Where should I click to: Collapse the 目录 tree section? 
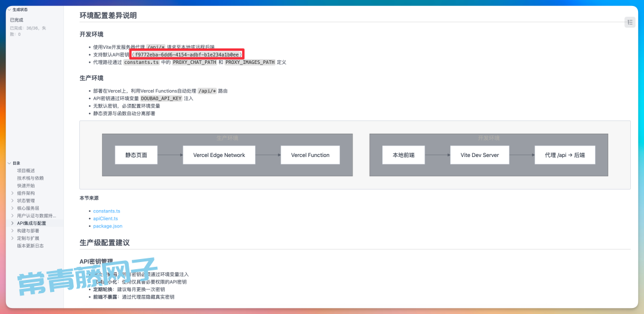[10, 163]
